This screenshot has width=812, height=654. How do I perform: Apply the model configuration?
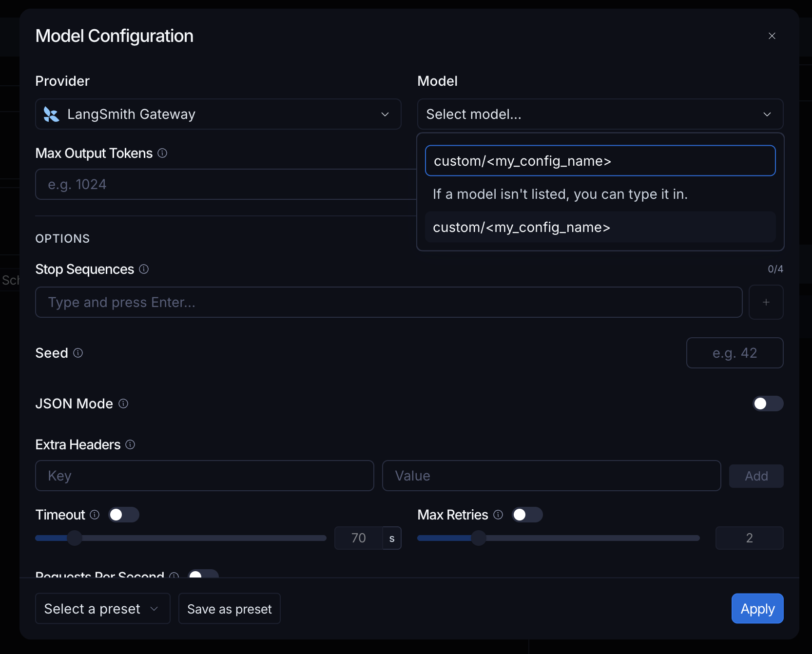coord(757,609)
